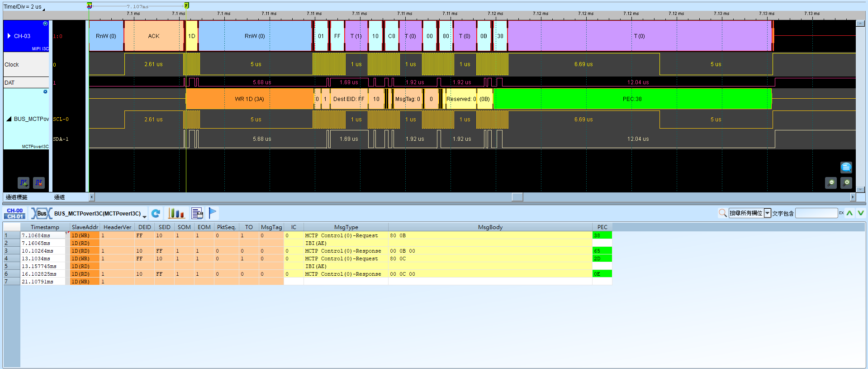
Task: Jump to next search match with down arrow
Action: 860,213
